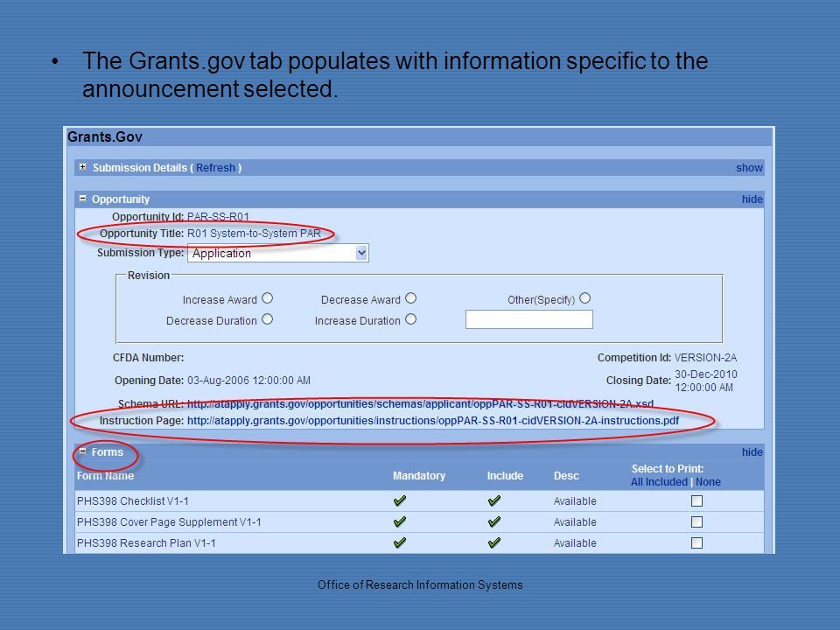Check print box for PHS398 Research Plan V1-1
This screenshot has height=630, width=840.
[x=697, y=542]
